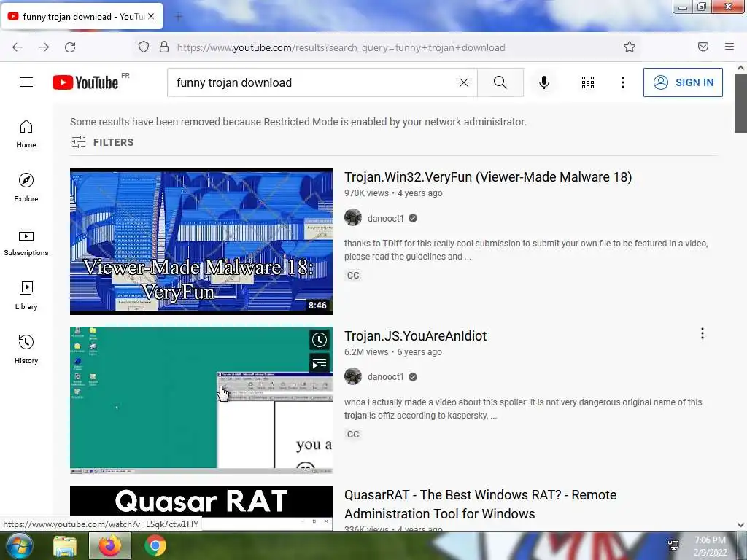Click the CC badge under YouAreAnIdiot video
This screenshot has width=747, height=560.
click(x=353, y=435)
